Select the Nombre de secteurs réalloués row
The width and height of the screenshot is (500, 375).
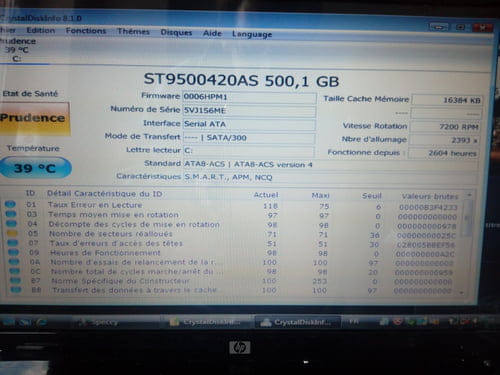pyautogui.click(x=233, y=234)
